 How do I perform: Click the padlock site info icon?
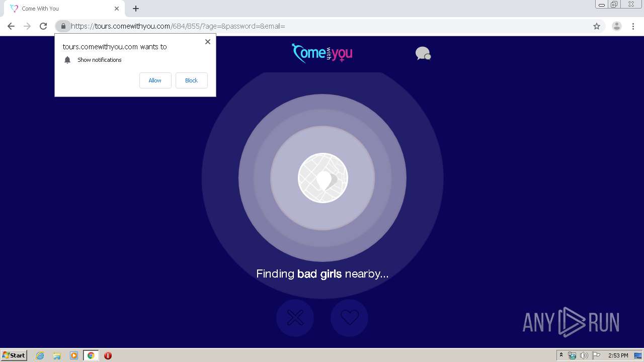click(63, 26)
